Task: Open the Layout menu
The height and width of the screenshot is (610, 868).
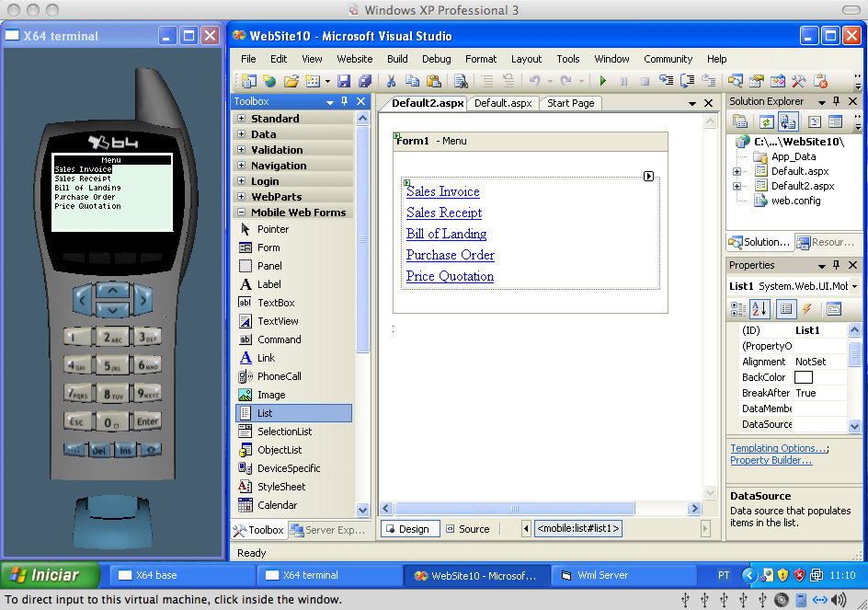Action: click(x=527, y=59)
